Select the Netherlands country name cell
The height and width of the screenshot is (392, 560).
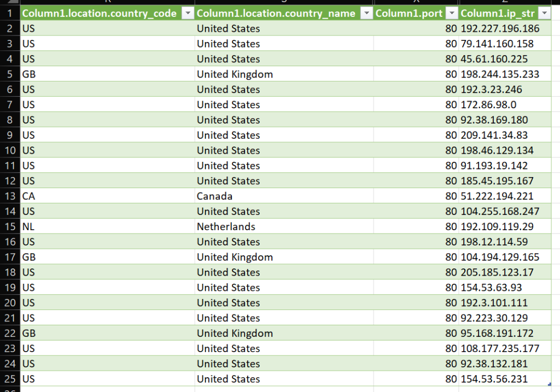[284, 226]
